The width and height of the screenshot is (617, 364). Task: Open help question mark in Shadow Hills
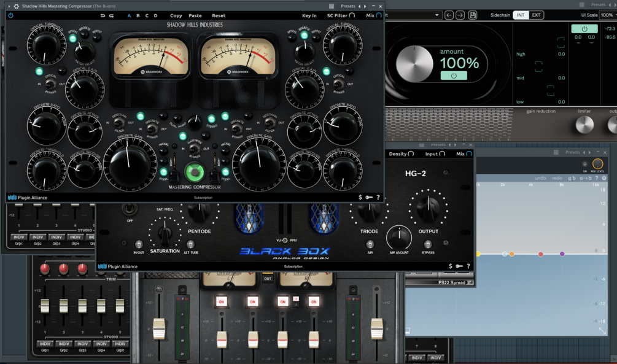coord(378,197)
